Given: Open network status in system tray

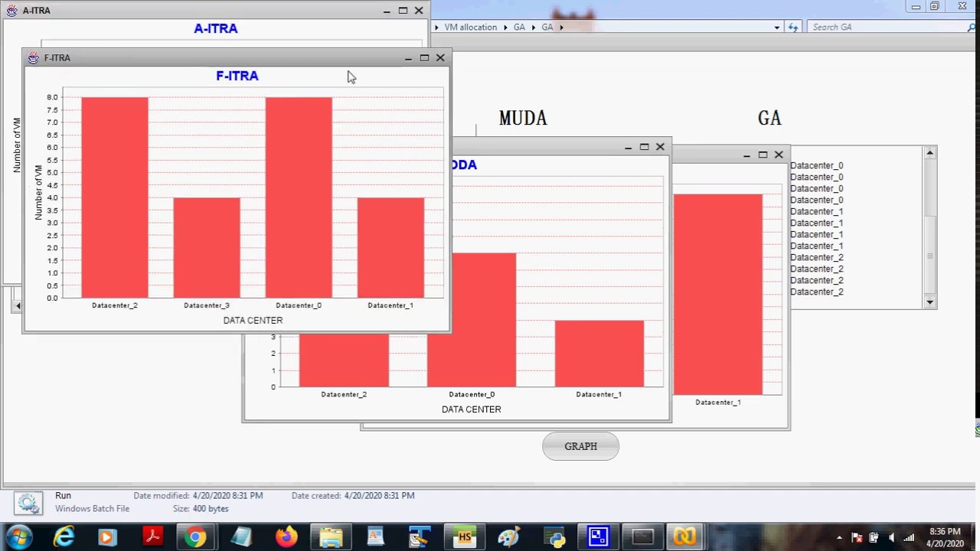Looking at the screenshot, I should [x=909, y=538].
